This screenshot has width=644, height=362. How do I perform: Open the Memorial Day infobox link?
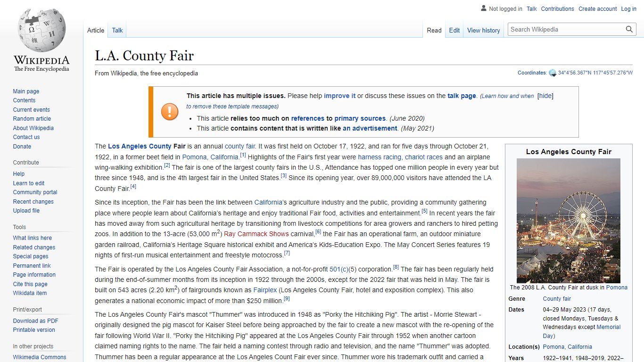582,331
